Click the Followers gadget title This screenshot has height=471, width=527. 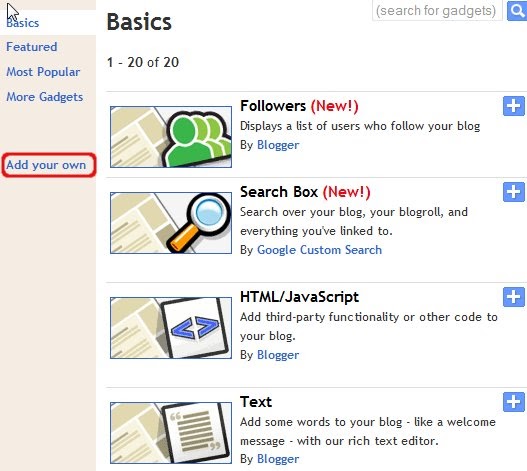[x=273, y=106]
